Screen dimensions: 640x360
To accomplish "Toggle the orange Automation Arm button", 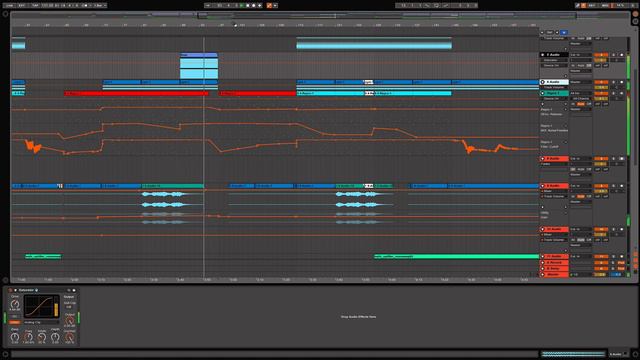I will coord(269,5).
